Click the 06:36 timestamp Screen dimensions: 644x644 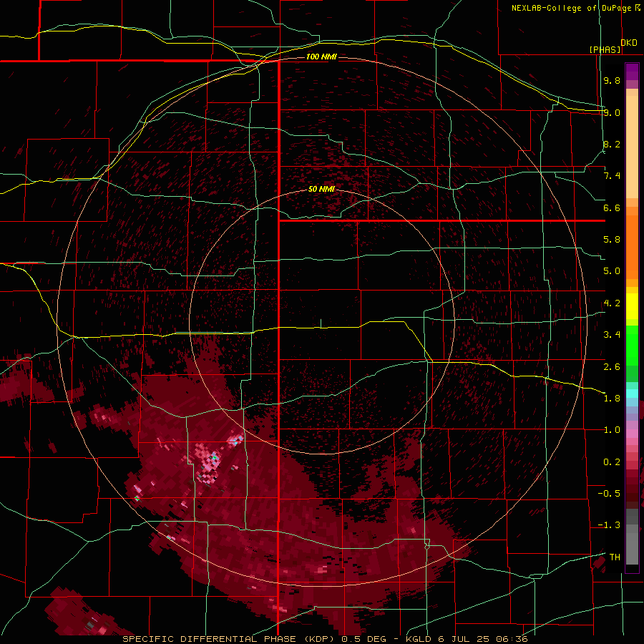click(512, 639)
